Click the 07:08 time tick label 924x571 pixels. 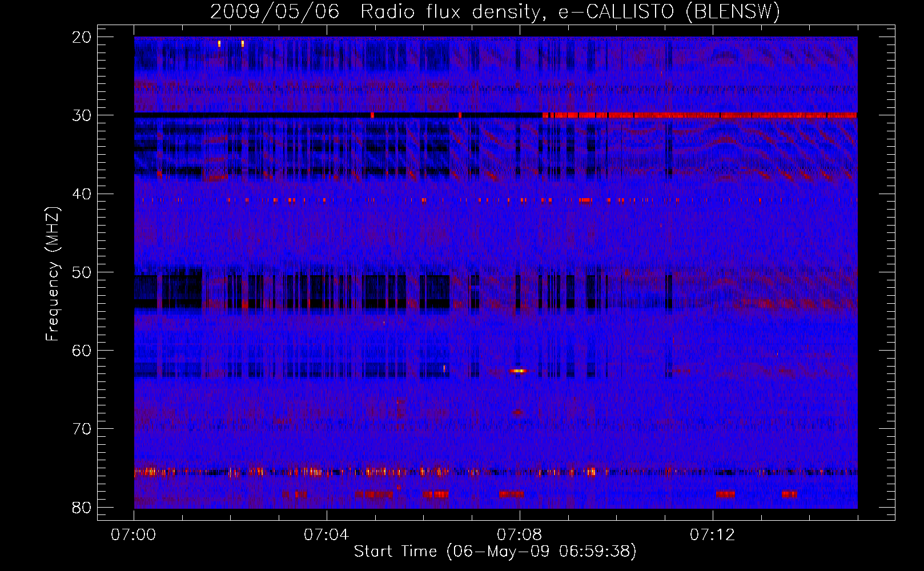[x=520, y=534]
